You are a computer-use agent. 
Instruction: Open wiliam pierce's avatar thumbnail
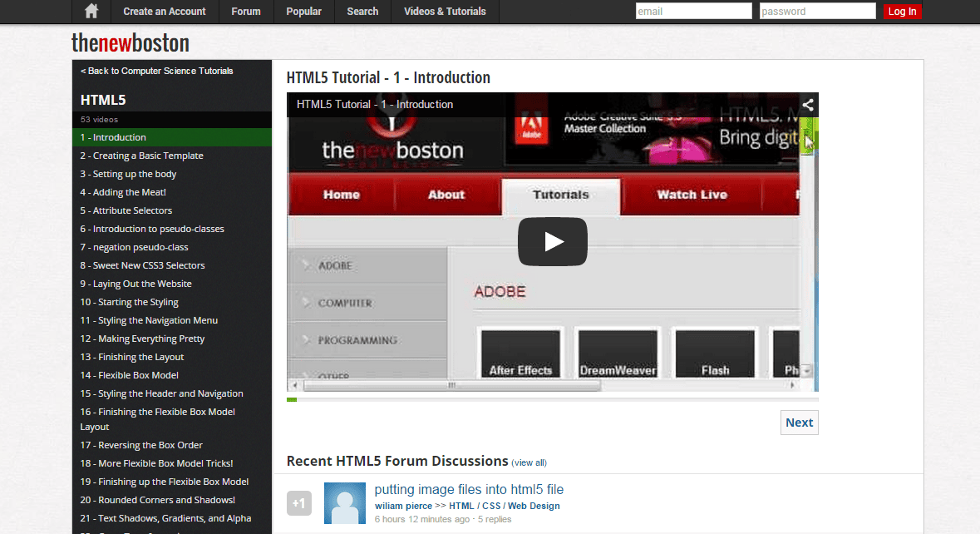pyautogui.click(x=345, y=502)
